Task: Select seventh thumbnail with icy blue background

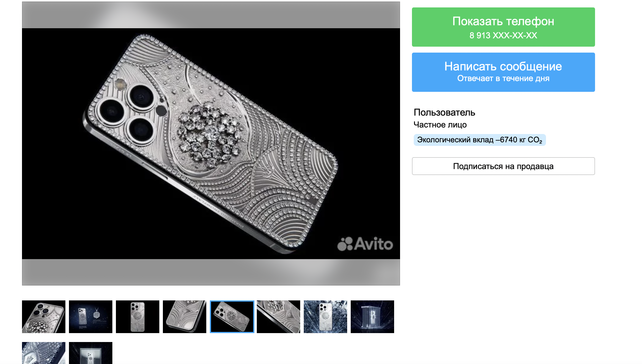Action: (325, 317)
